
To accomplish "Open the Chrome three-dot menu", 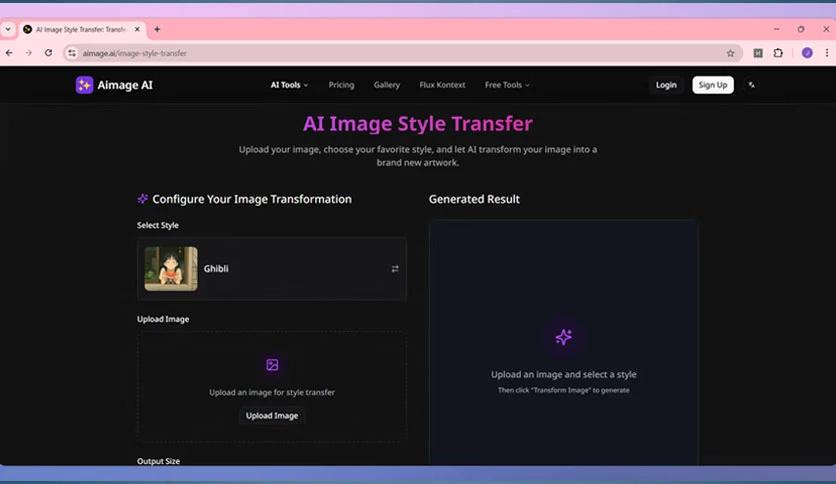I will (x=827, y=53).
